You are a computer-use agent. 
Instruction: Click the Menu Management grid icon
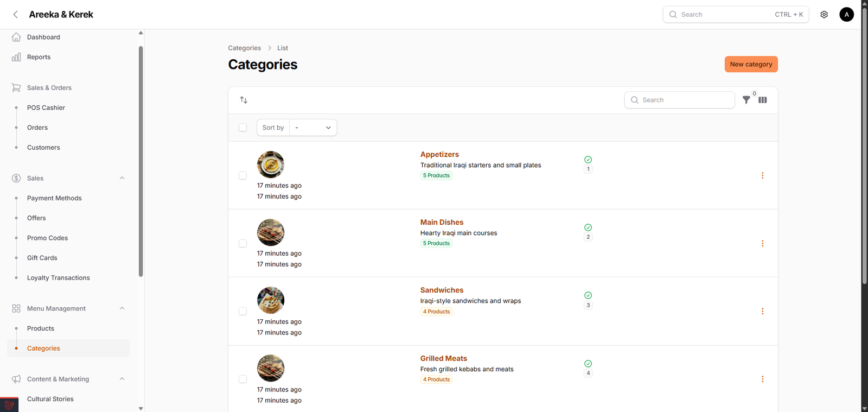[16, 308]
